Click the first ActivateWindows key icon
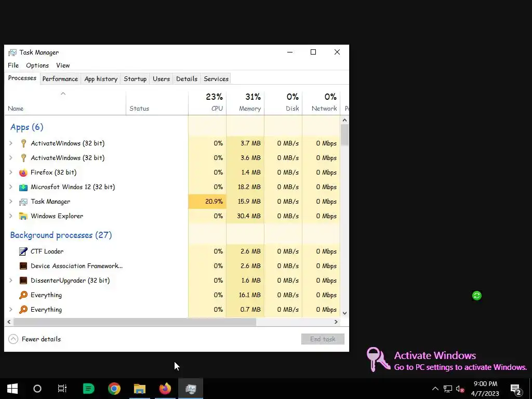 click(x=23, y=143)
